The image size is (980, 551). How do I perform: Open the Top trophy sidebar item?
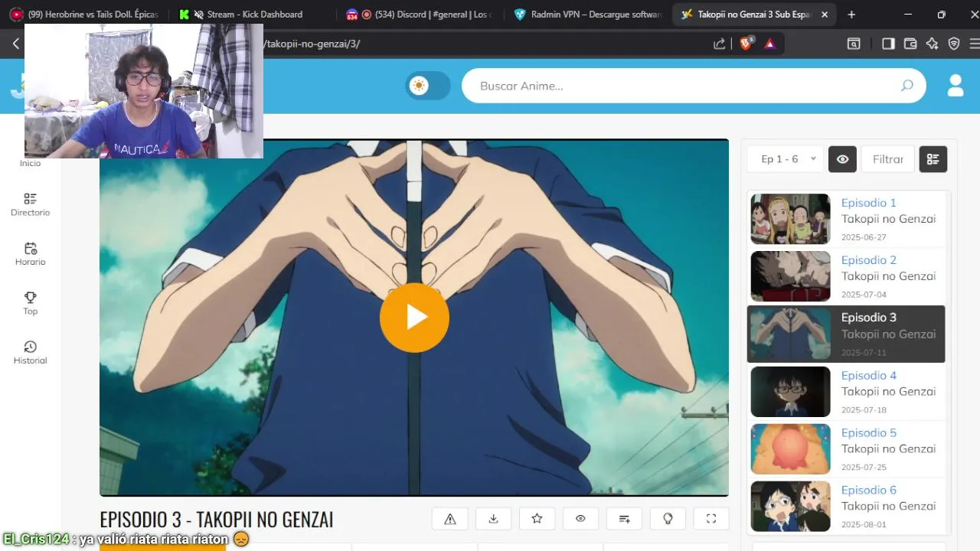point(30,303)
